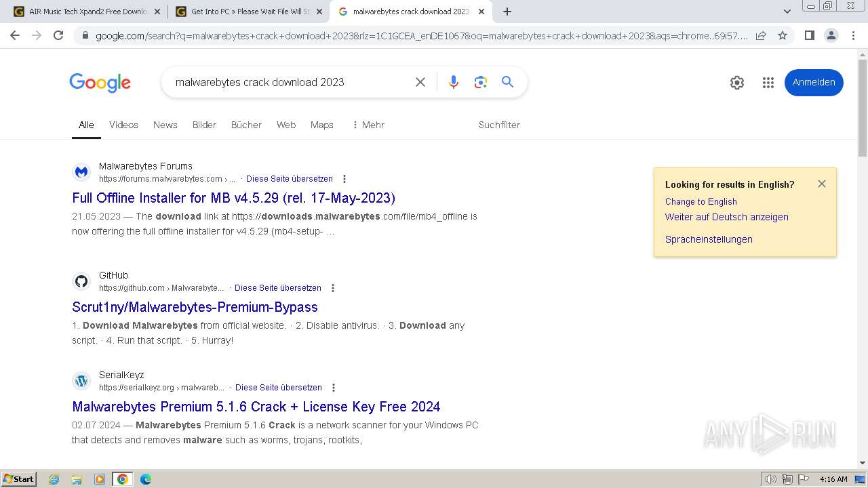
Task: Click the Anmelden sign-in button
Action: [814, 83]
